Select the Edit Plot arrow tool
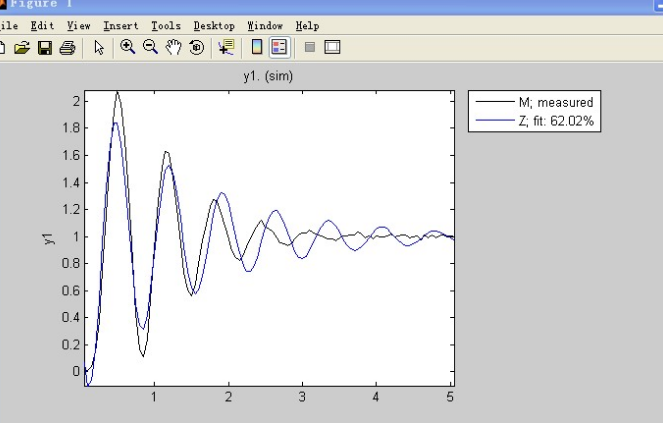 (99, 47)
